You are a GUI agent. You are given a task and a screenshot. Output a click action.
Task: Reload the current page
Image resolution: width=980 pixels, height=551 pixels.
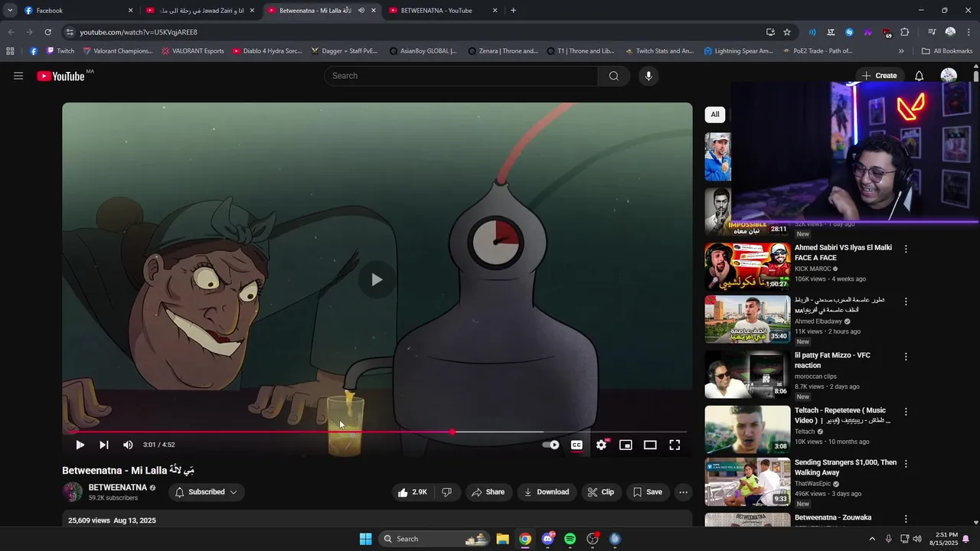(47, 32)
